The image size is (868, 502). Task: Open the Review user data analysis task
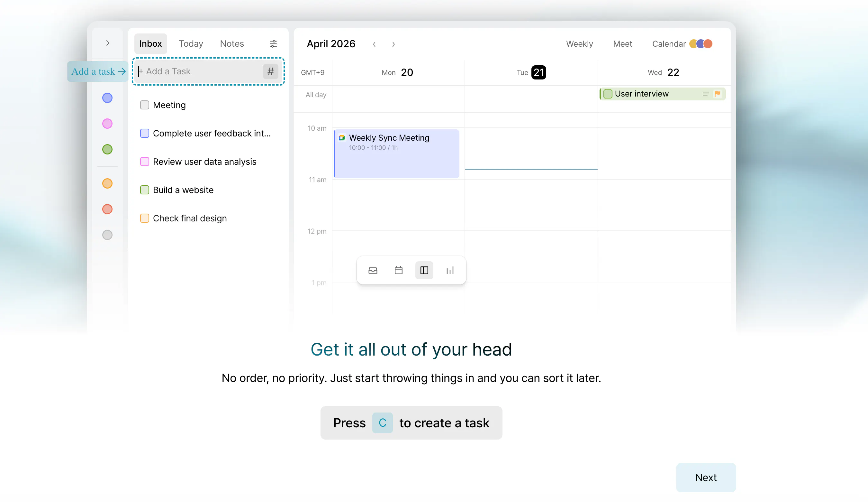point(204,162)
